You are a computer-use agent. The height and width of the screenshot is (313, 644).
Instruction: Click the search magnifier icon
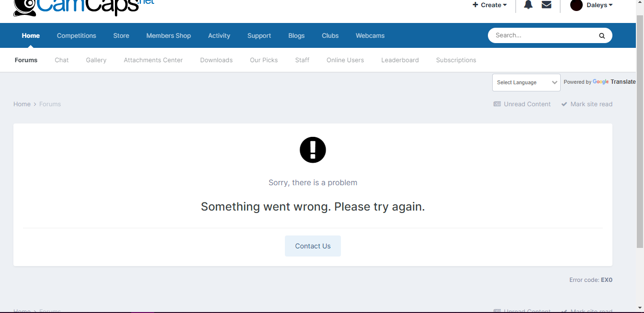click(602, 35)
